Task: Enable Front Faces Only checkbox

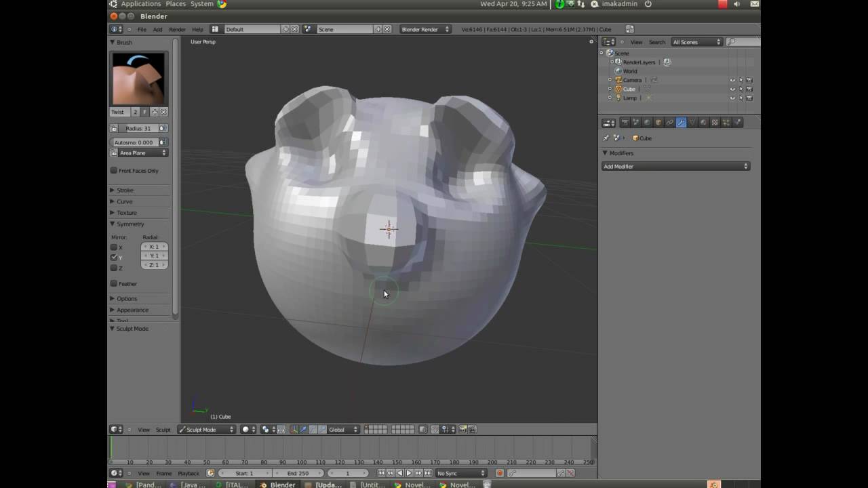Action: pyautogui.click(x=114, y=170)
